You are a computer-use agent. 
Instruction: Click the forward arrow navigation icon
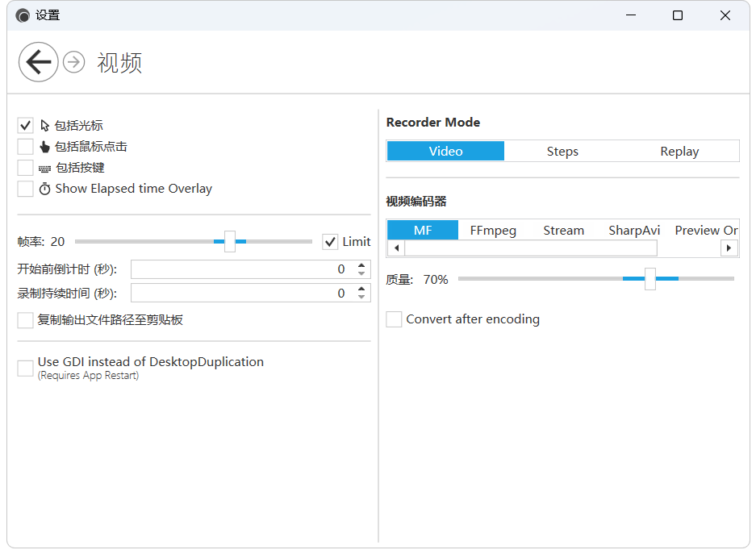click(73, 61)
